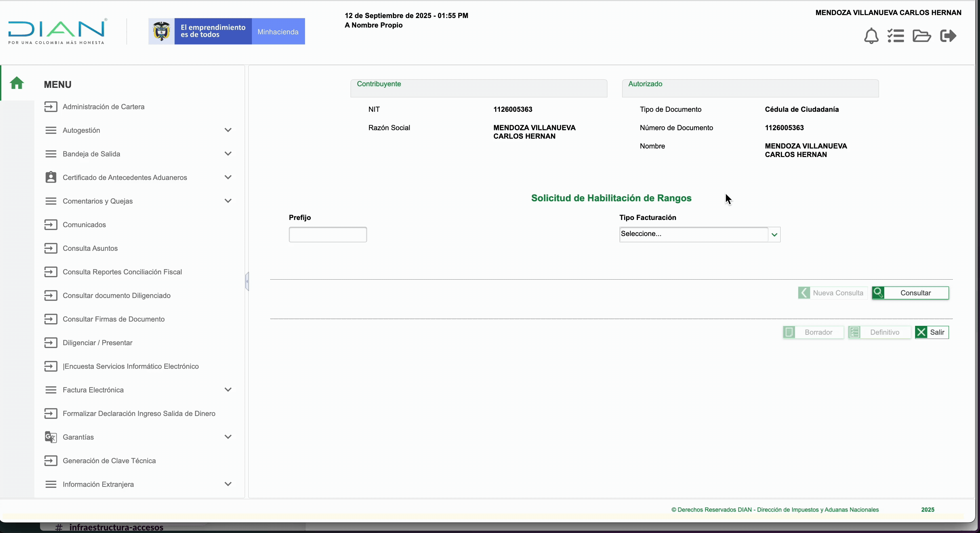Click arrow icon beside Encuesta Servicios Informático Electrónico

(x=51, y=366)
